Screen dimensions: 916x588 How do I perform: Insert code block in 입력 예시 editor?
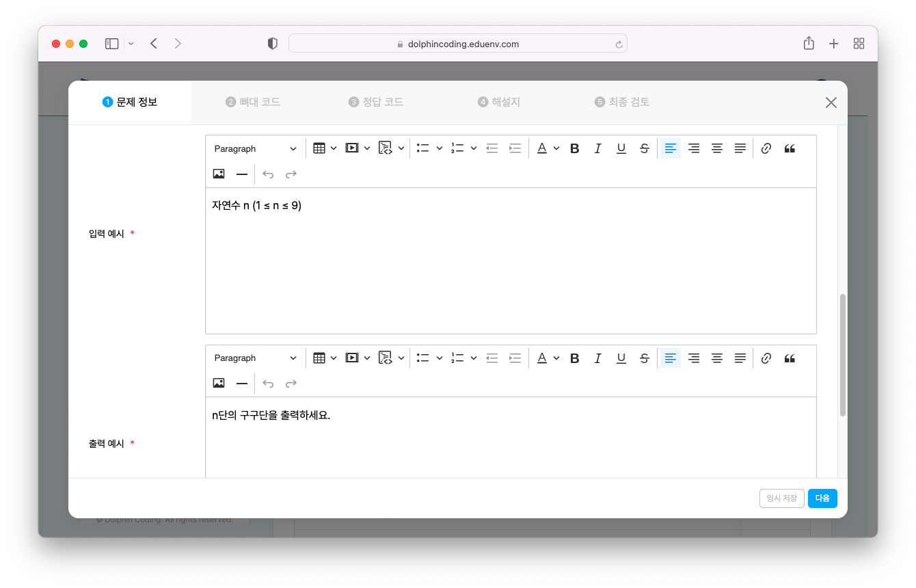click(386, 148)
